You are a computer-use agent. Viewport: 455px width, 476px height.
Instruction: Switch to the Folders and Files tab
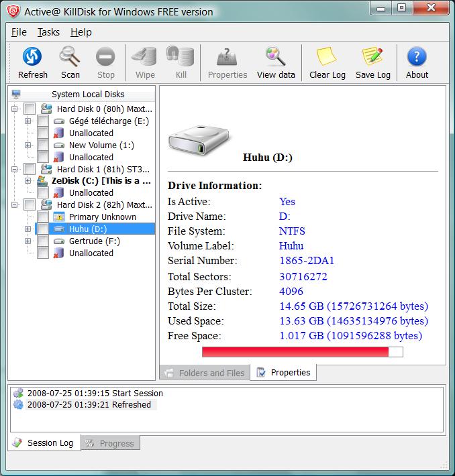(205, 373)
